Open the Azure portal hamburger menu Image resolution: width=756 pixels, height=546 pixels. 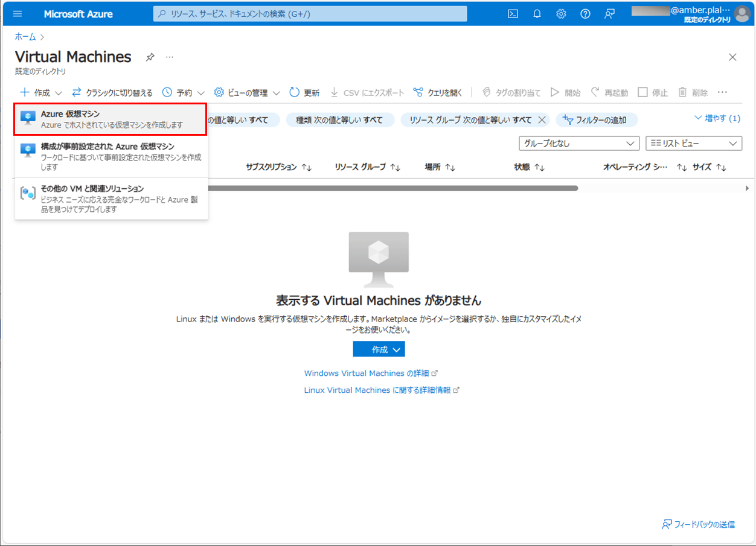tap(17, 14)
